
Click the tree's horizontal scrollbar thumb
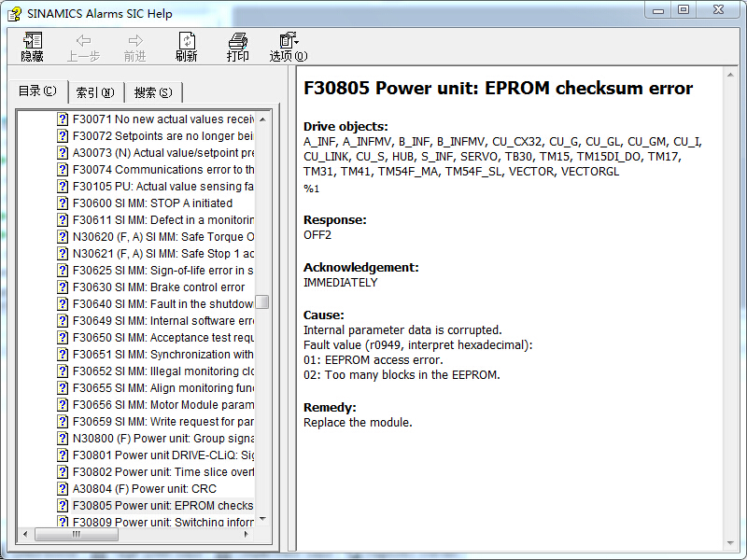pyautogui.click(x=77, y=534)
